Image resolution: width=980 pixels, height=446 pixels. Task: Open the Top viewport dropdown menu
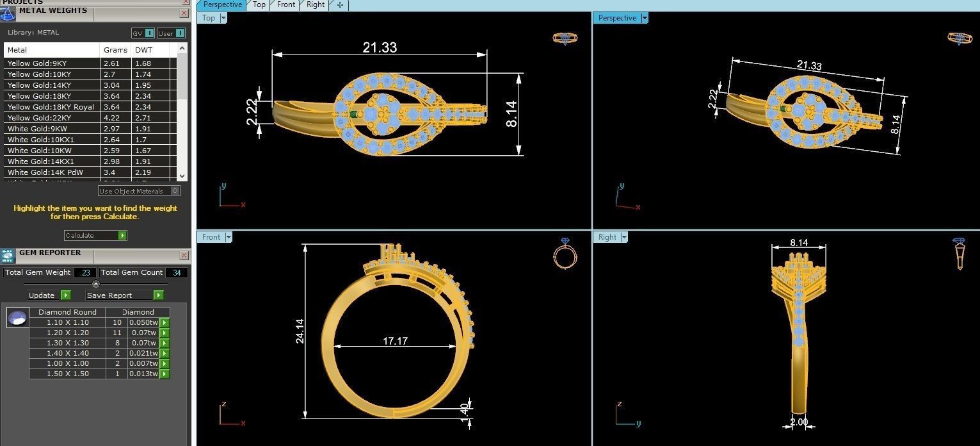point(223,18)
